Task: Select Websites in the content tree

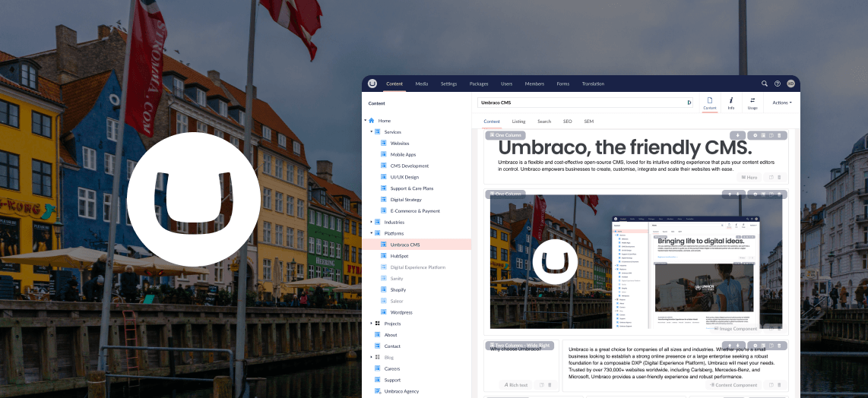Action: tap(400, 144)
